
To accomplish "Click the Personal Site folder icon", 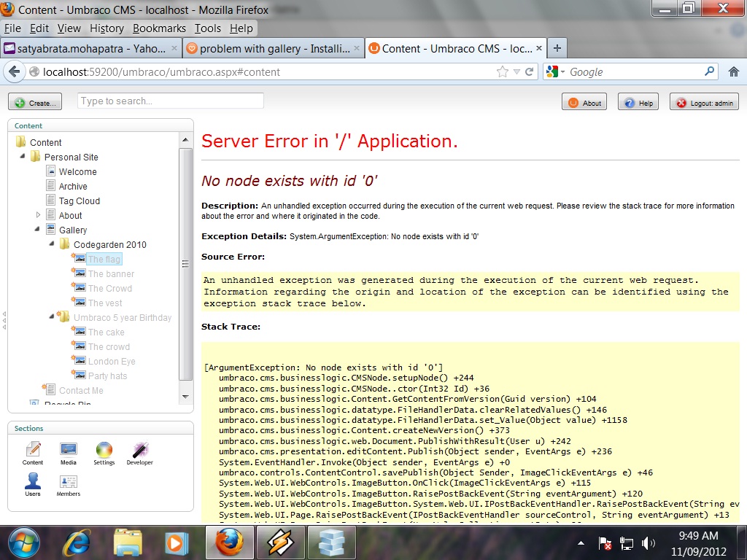I will point(35,156).
